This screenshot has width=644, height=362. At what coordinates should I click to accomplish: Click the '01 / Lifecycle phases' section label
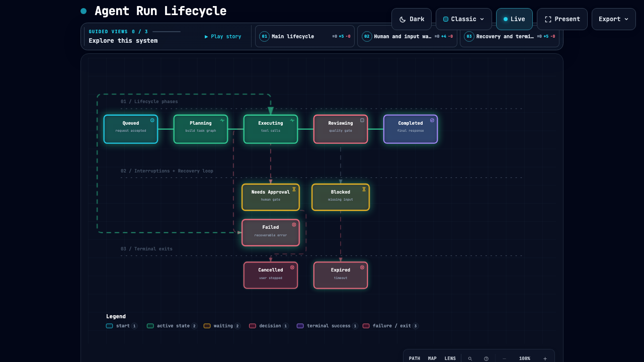tap(149, 102)
